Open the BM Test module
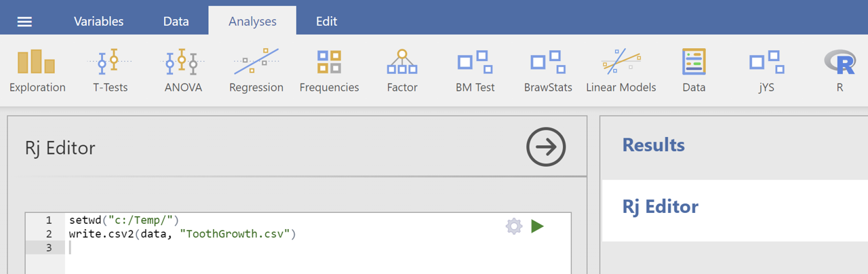 [475, 71]
